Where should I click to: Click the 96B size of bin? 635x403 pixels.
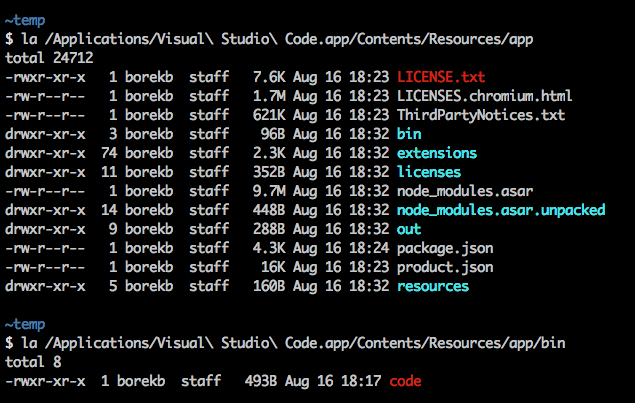coord(273,134)
